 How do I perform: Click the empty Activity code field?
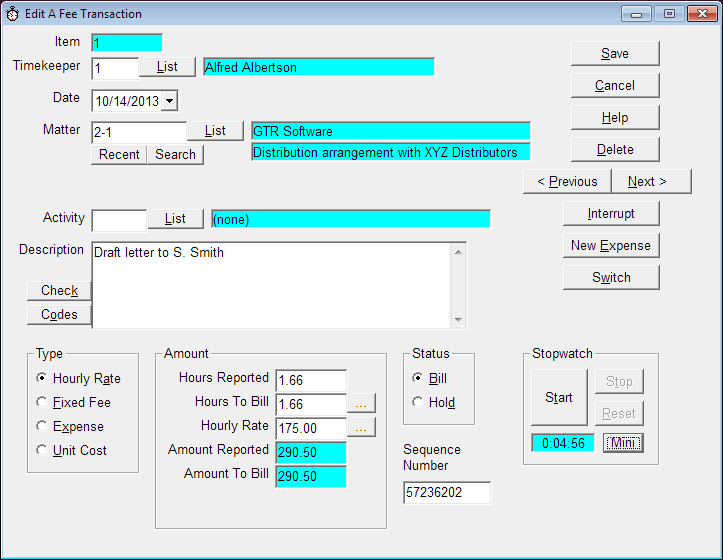pyautogui.click(x=119, y=220)
